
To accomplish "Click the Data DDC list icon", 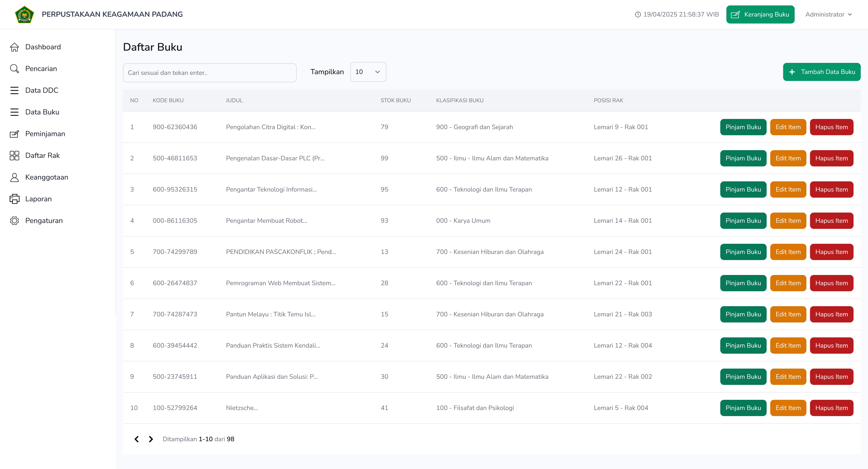I will [x=14, y=90].
